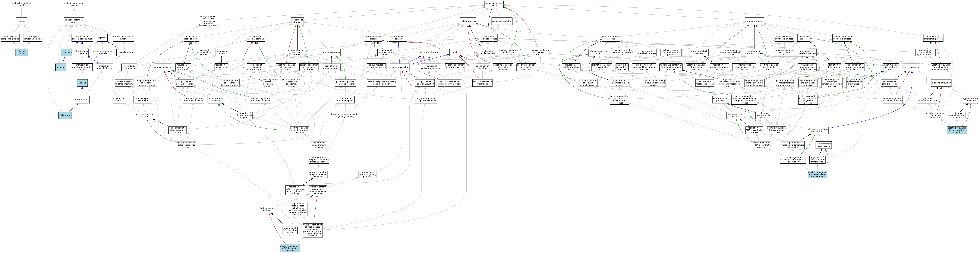
Task: Select the immune response-activating signaling pathway node
Action: pyautogui.click(x=345, y=115)
